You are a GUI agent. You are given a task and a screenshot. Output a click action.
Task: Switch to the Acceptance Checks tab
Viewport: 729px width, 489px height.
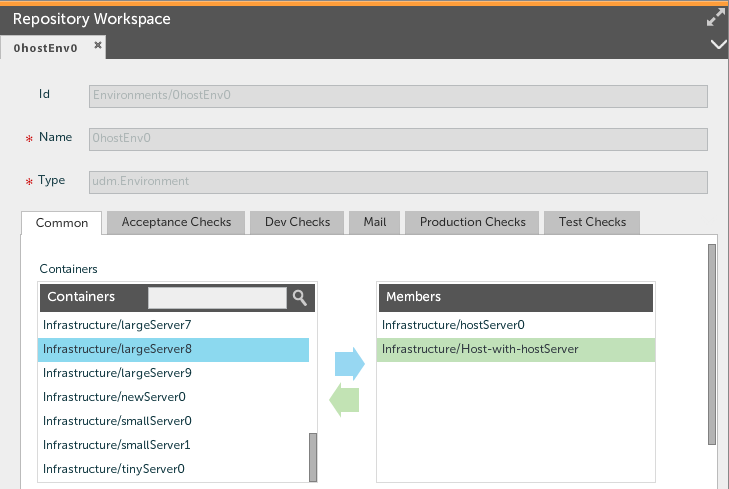(176, 222)
